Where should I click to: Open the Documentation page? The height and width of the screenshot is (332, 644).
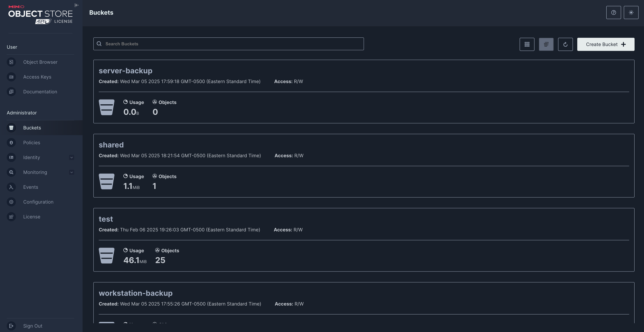coord(40,91)
